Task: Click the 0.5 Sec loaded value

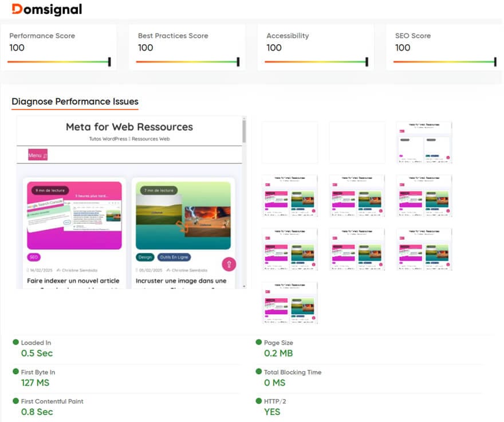Action: pyautogui.click(x=37, y=353)
